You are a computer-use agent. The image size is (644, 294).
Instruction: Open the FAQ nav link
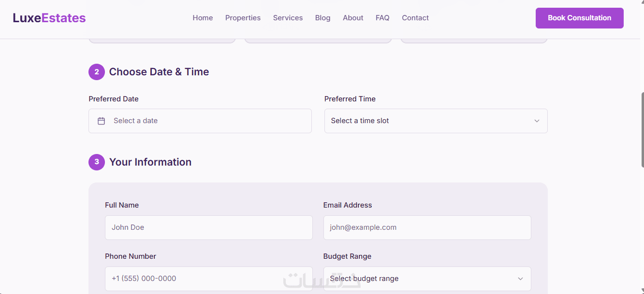(x=382, y=18)
